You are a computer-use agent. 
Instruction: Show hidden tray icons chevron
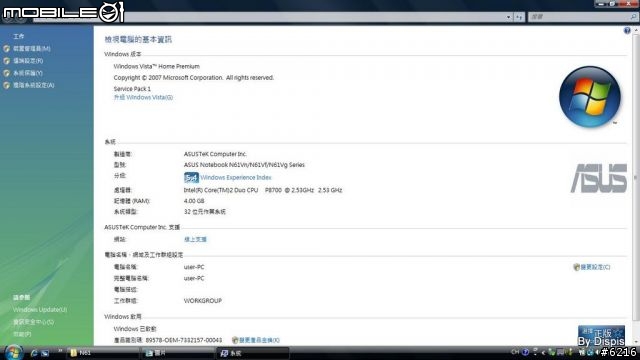543,352
